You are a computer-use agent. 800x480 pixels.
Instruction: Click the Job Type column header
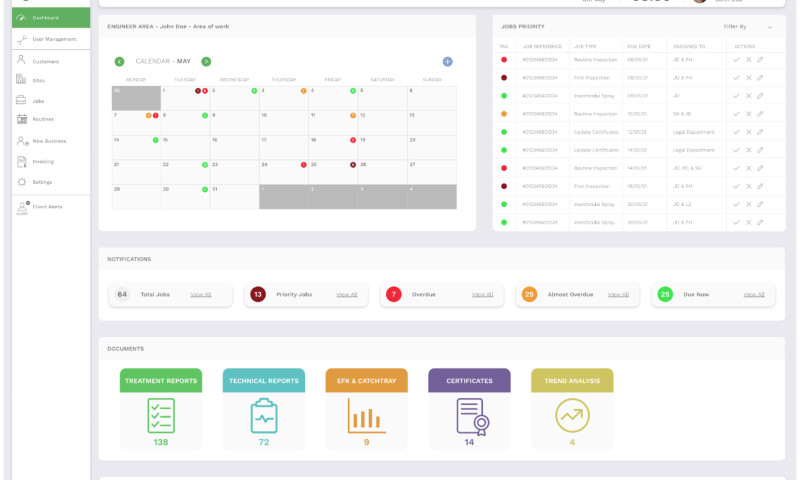585,46
